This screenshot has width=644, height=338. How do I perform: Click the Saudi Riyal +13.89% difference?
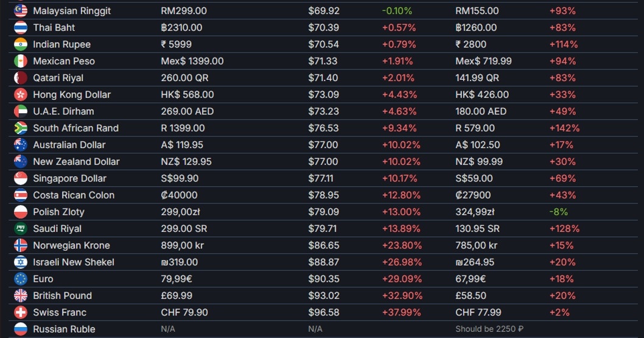[401, 228]
